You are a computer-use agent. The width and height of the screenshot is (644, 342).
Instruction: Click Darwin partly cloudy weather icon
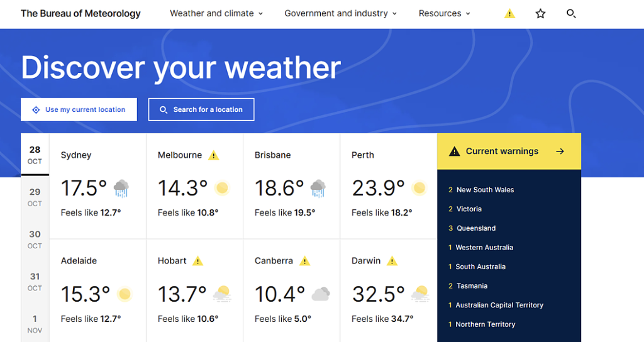(x=420, y=294)
